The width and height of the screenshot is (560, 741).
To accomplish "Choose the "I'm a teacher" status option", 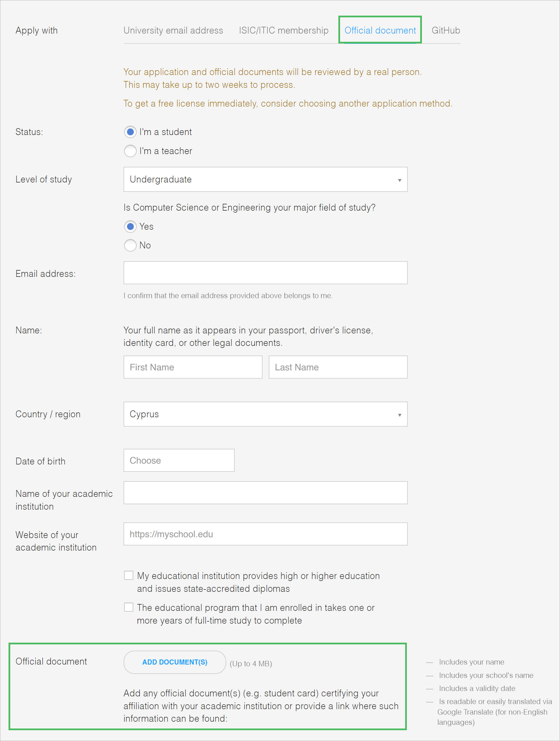I will click(130, 151).
